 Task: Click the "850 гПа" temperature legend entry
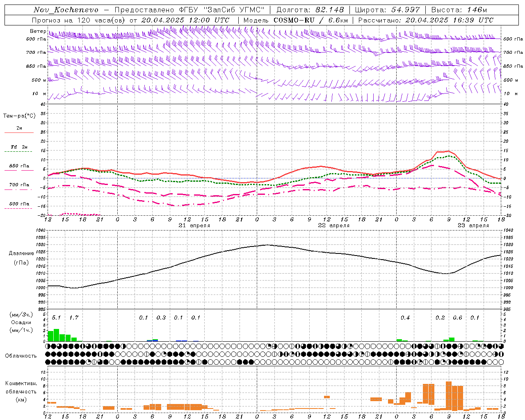coord(19,166)
